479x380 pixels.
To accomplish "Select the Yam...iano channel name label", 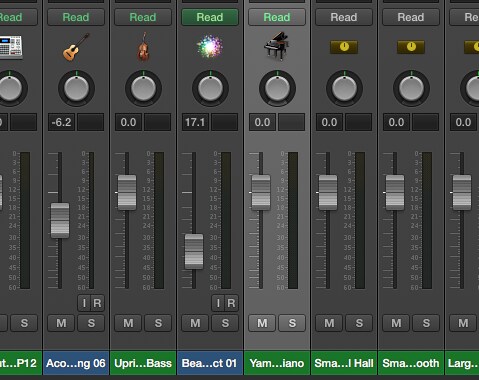I will pos(277,363).
